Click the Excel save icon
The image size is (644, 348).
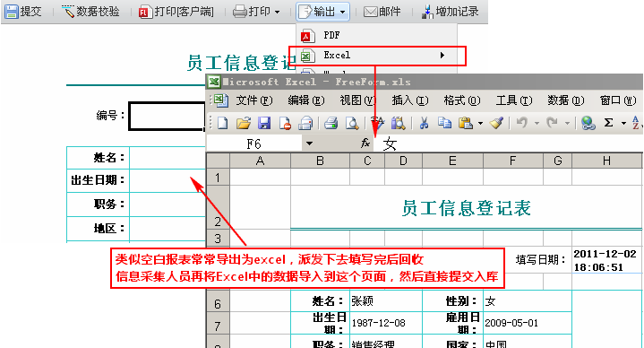[264, 123]
